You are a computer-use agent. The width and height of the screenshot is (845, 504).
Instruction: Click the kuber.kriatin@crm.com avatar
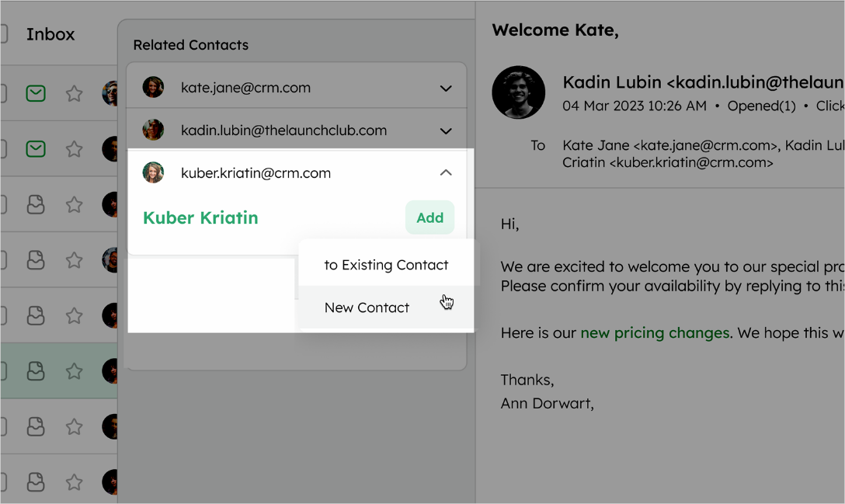[153, 172]
